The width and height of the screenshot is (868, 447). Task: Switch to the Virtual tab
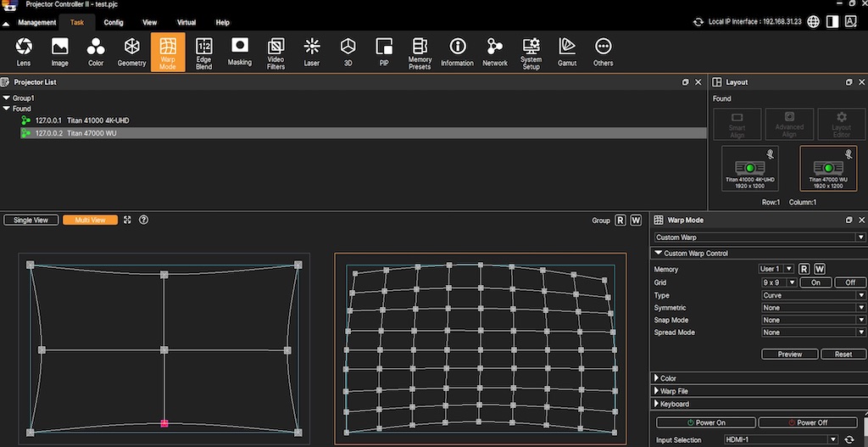pyautogui.click(x=186, y=22)
